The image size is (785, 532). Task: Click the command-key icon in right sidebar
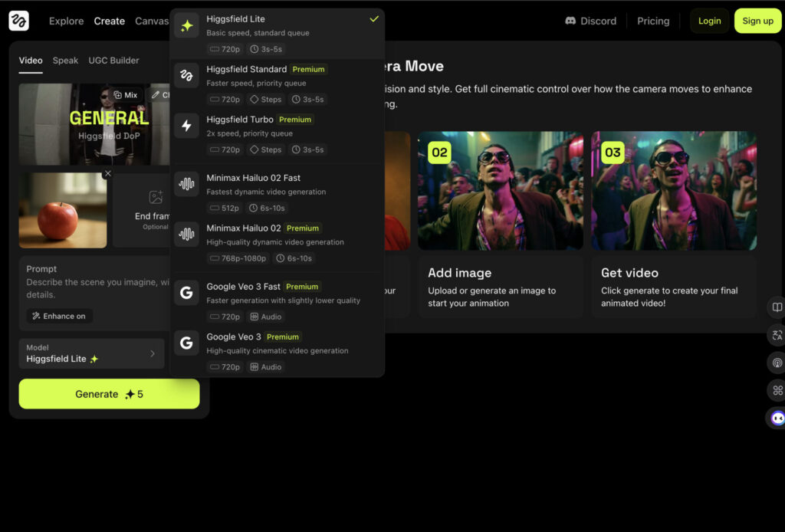pyautogui.click(x=777, y=390)
